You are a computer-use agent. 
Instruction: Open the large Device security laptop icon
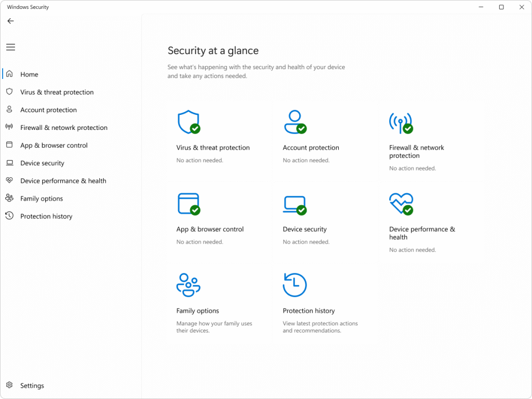295,205
